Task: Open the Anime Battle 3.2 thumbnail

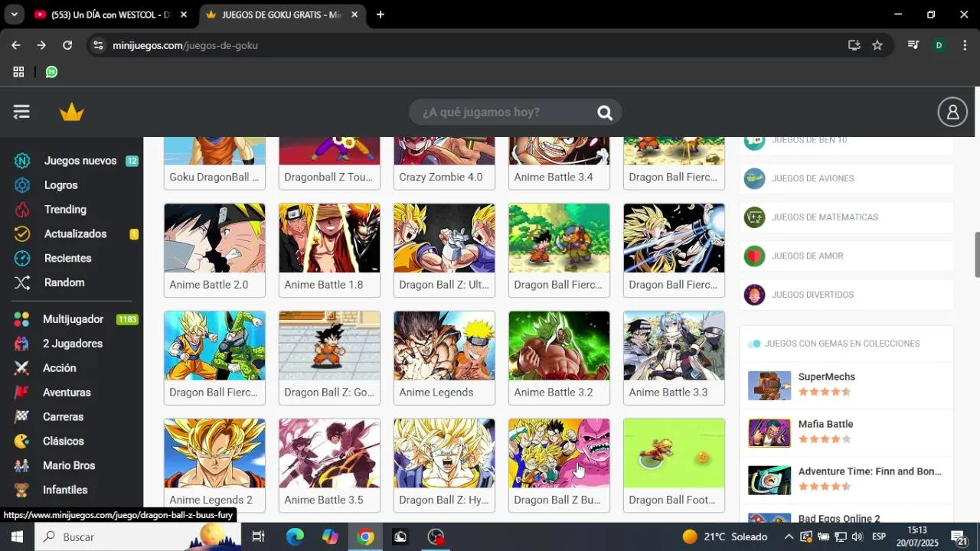Action: pos(559,346)
